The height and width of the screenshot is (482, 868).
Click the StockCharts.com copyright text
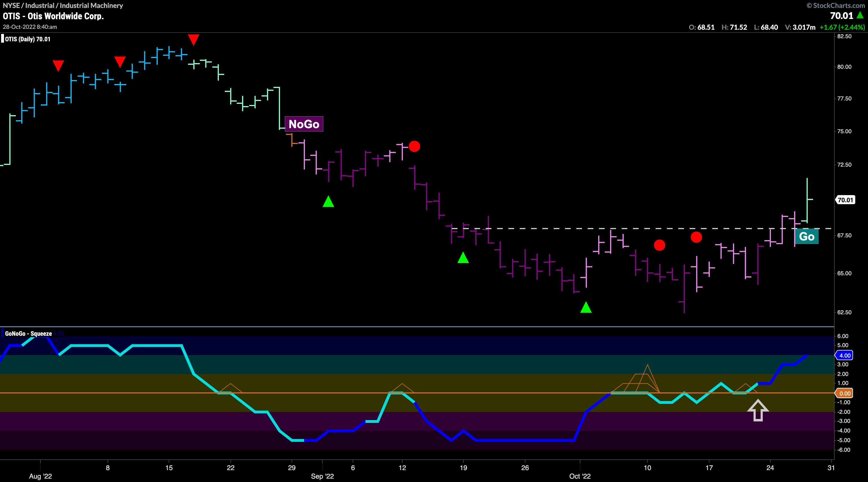(x=835, y=5)
